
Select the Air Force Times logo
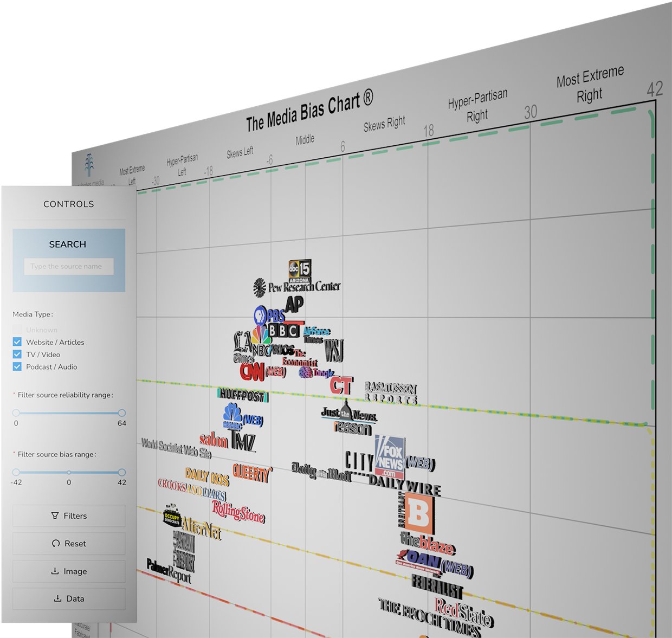pos(316,334)
